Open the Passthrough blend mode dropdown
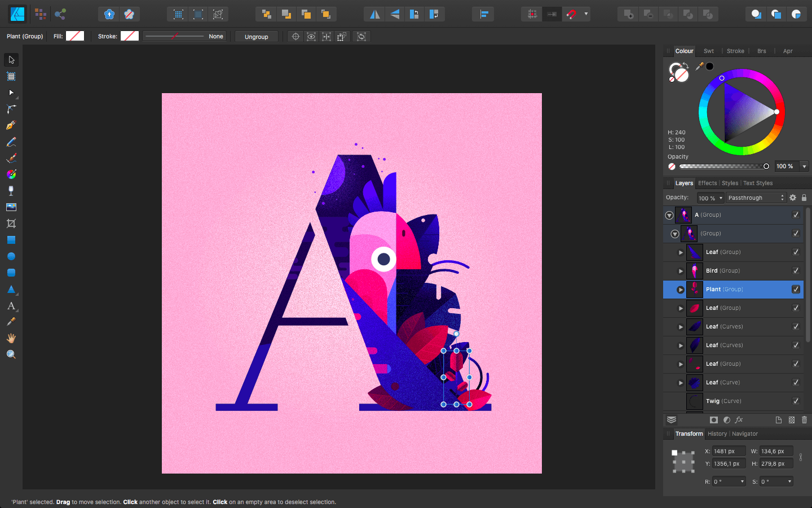The image size is (812, 508). coord(756,198)
